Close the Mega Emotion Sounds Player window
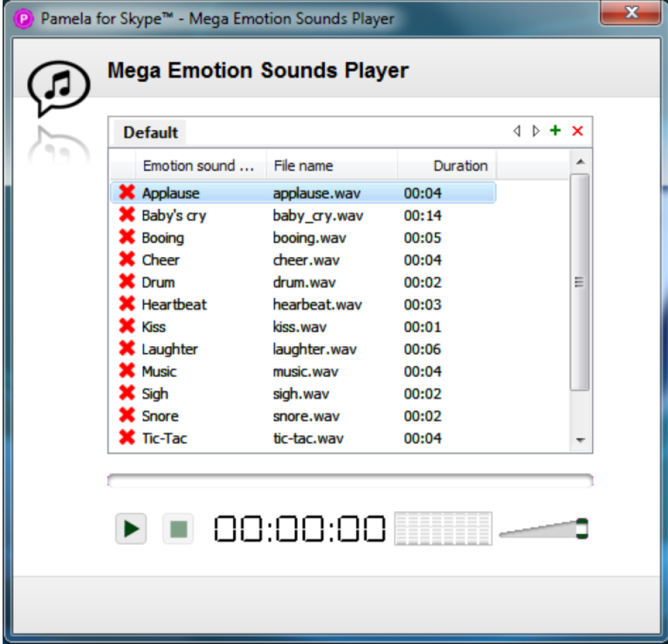Screen dimensions: 668x644 (630, 13)
